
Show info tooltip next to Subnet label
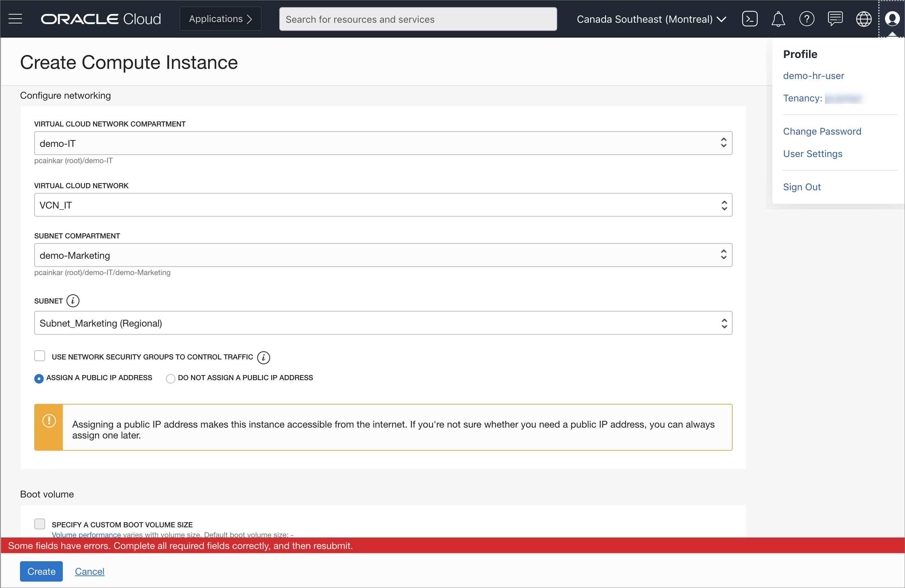[x=73, y=301]
